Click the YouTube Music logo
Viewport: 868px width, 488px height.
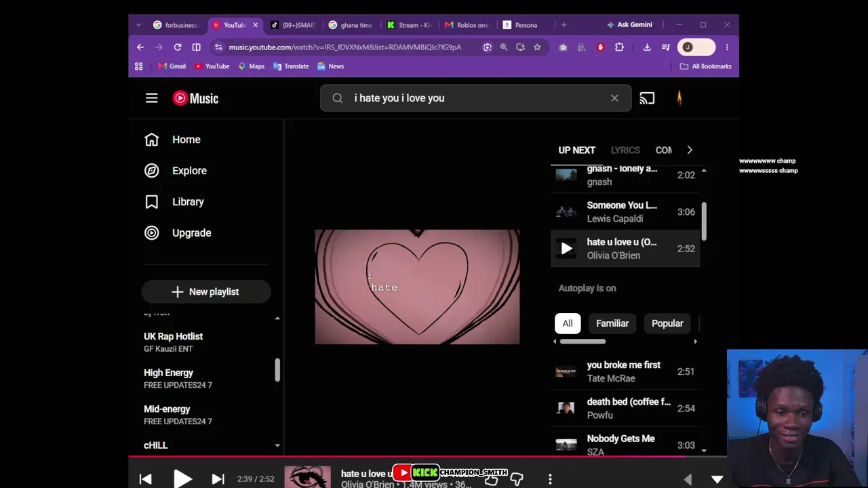point(195,98)
